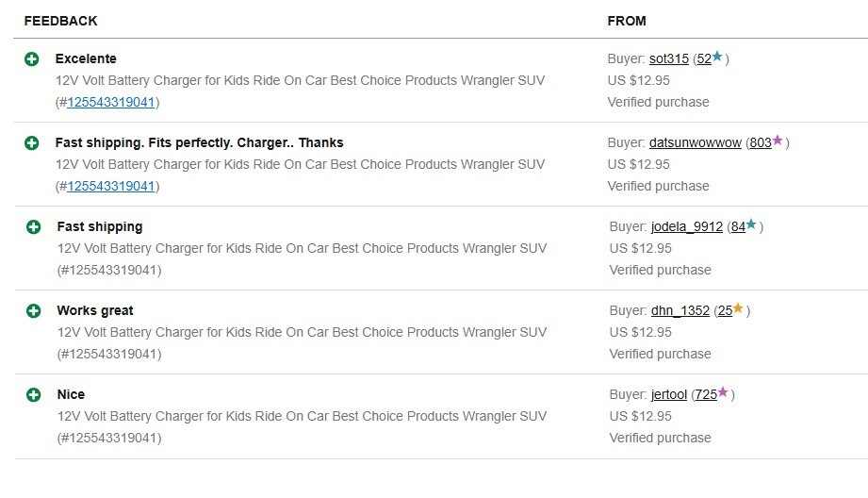Click positive rating icon beside Works great
The width and height of the screenshot is (868, 498).
[x=33, y=311]
